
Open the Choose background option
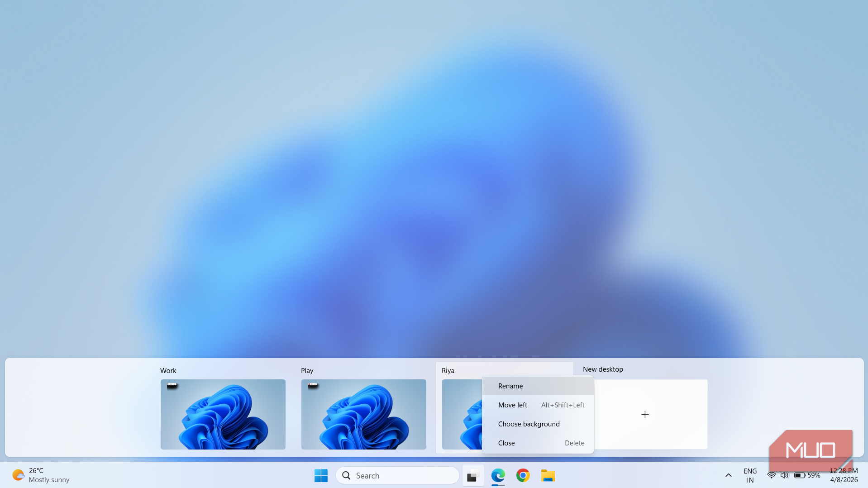(538, 424)
